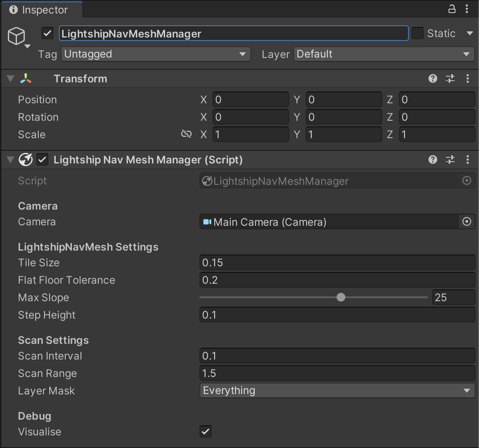Viewport: 479px width, 448px height.
Task: Click the Transform component header title
Action: coord(81,78)
